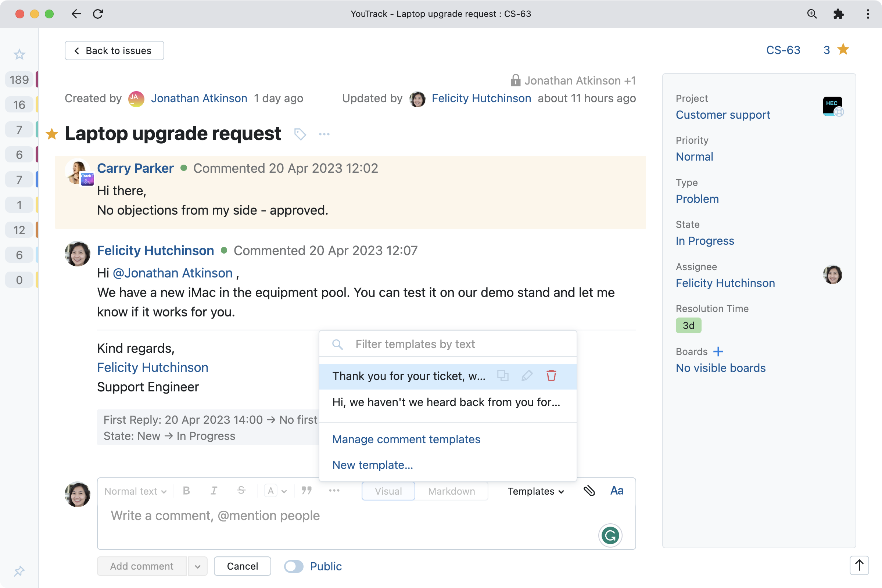Open the Normal text style dropdown
Image resolution: width=882 pixels, height=588 pixels.
point(135,491)
